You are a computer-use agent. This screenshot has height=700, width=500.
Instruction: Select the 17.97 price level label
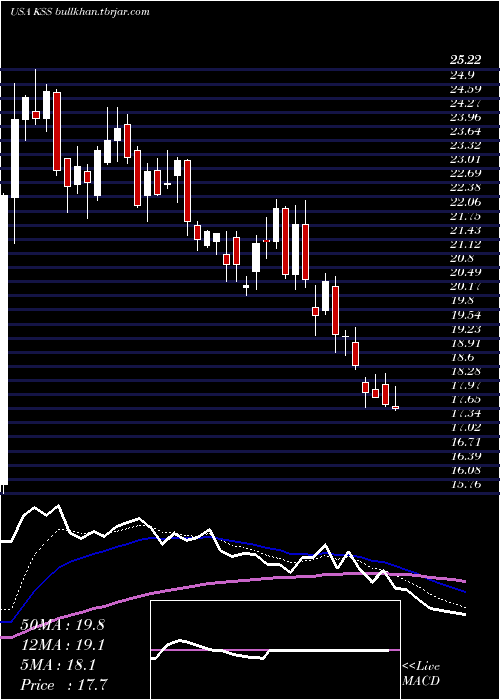click(x=466, y=386)
